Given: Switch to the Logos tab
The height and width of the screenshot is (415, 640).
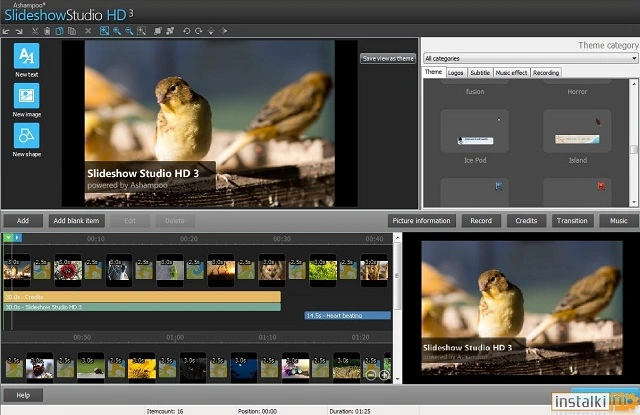Looking at the screenshot, I should [456, 73].
